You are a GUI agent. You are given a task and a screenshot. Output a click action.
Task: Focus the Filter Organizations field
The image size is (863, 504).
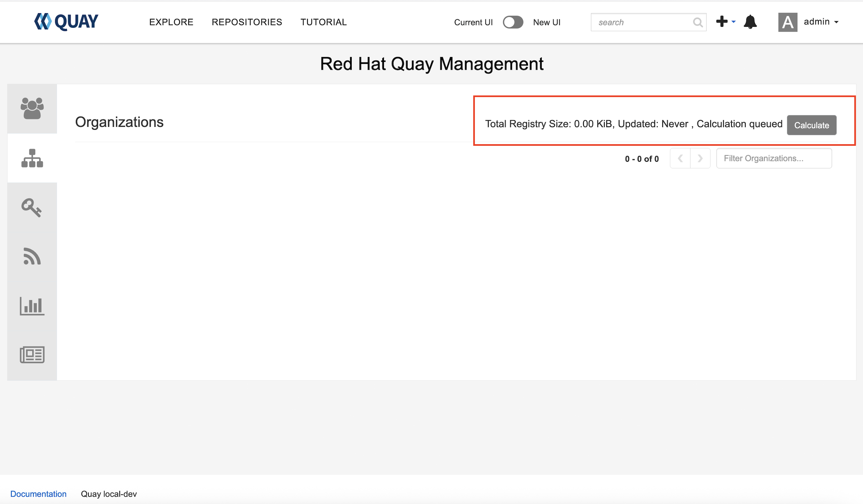(x=774, y=158)
